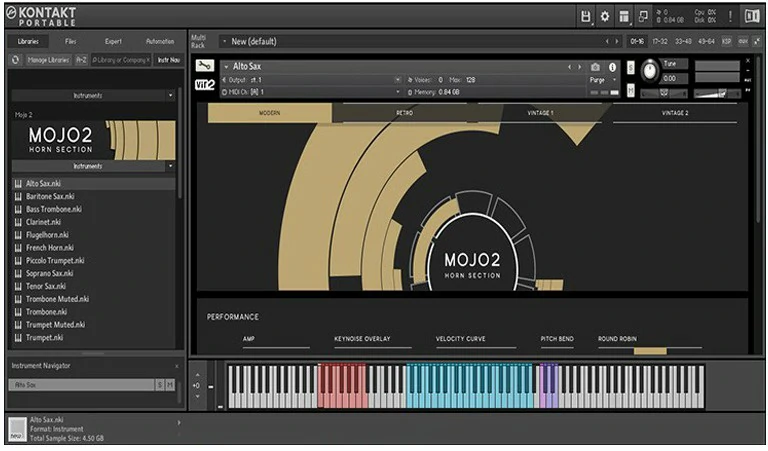Click the next instrument arrow in Alto Sax header
The image size is (768, 451).
tap(579, 67)
